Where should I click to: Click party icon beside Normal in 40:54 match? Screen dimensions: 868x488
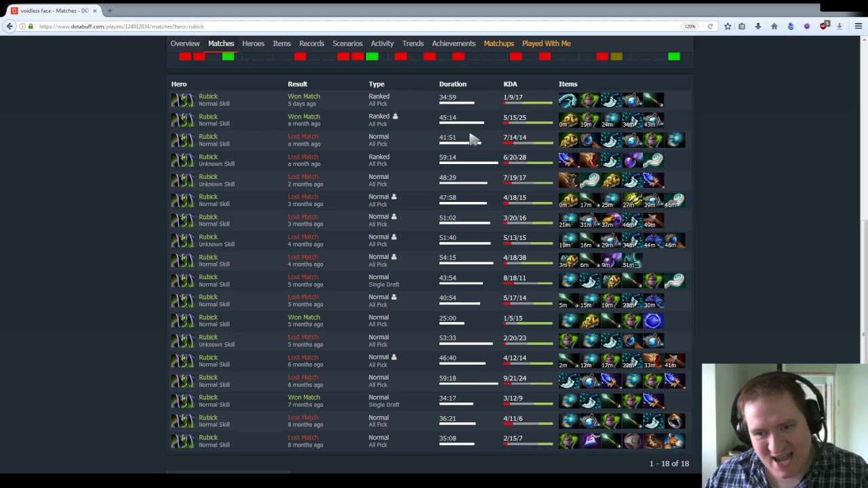[x=394, y=297]
